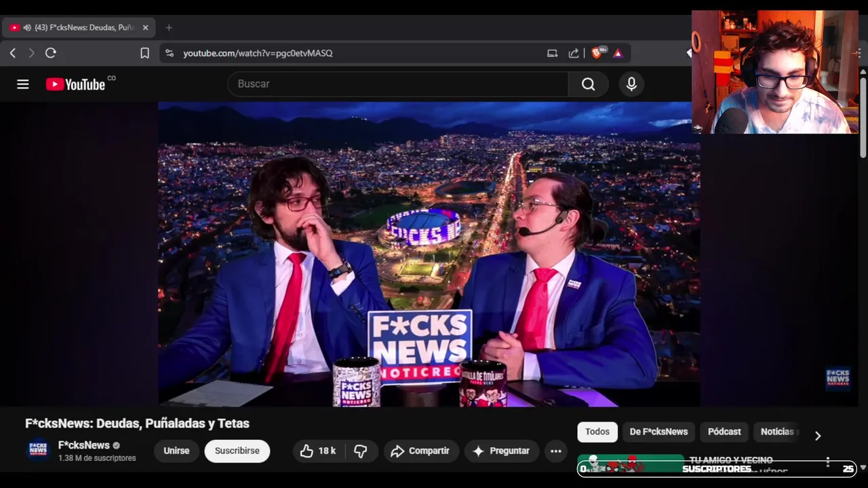Open more actions three-dot menu

click(x=556, y=451)
